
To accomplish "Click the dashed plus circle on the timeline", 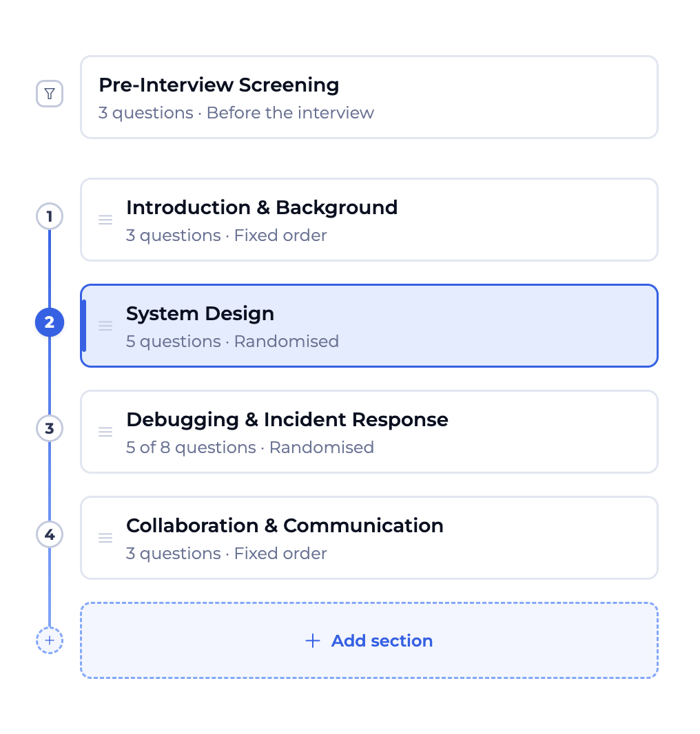I will tap(50, 640).
